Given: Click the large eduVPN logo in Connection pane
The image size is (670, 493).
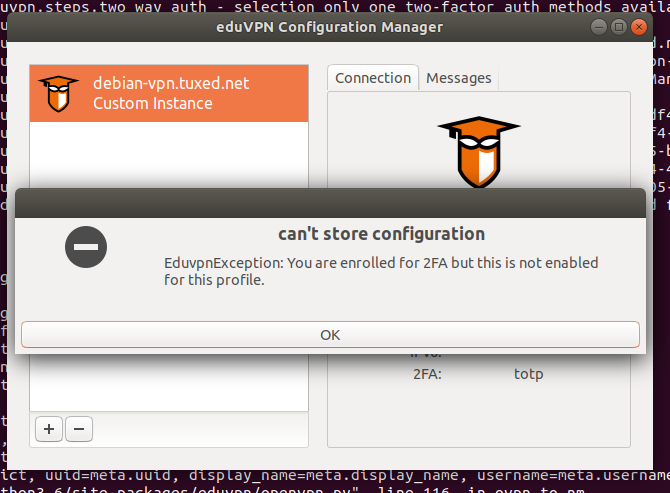Looking at the screenshot, I should (x=479, y=152).
